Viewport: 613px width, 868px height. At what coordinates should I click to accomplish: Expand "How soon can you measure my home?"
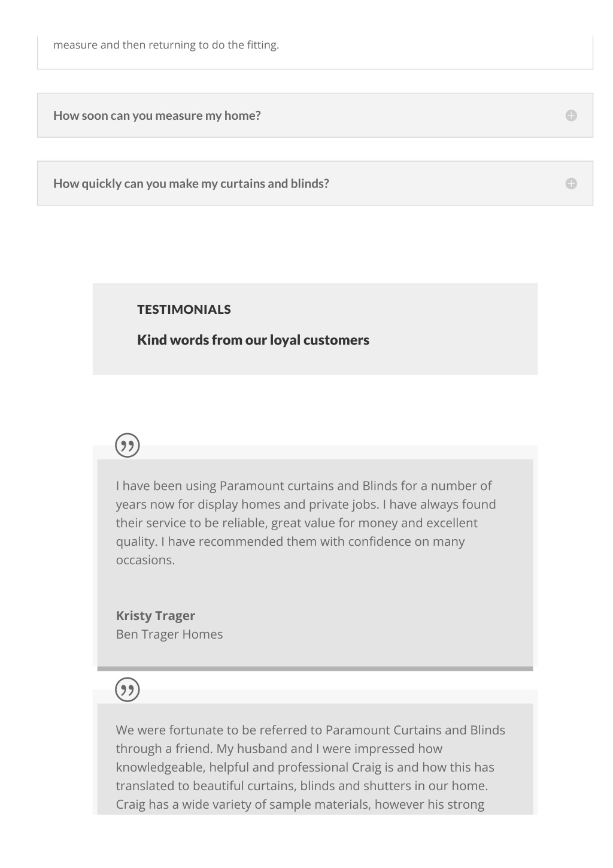(x=315, y=115)
